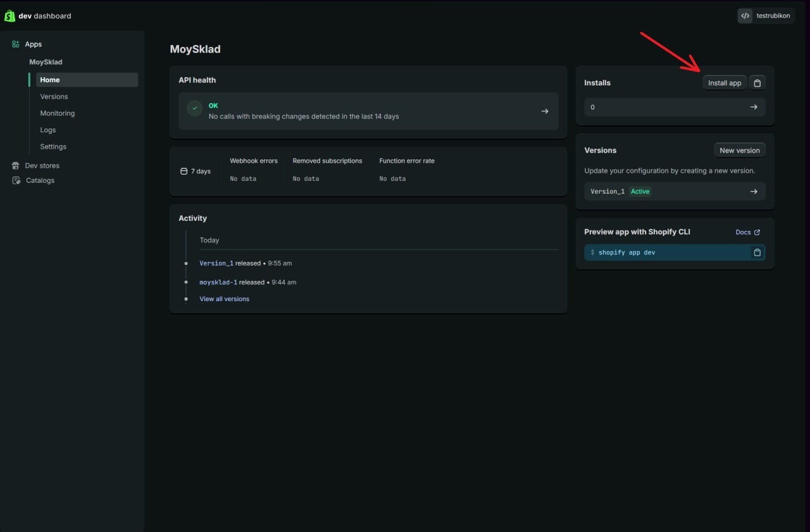The image size is (810, 532).
Task: Click the green OK checkmark icon
Action: [195, 108]
